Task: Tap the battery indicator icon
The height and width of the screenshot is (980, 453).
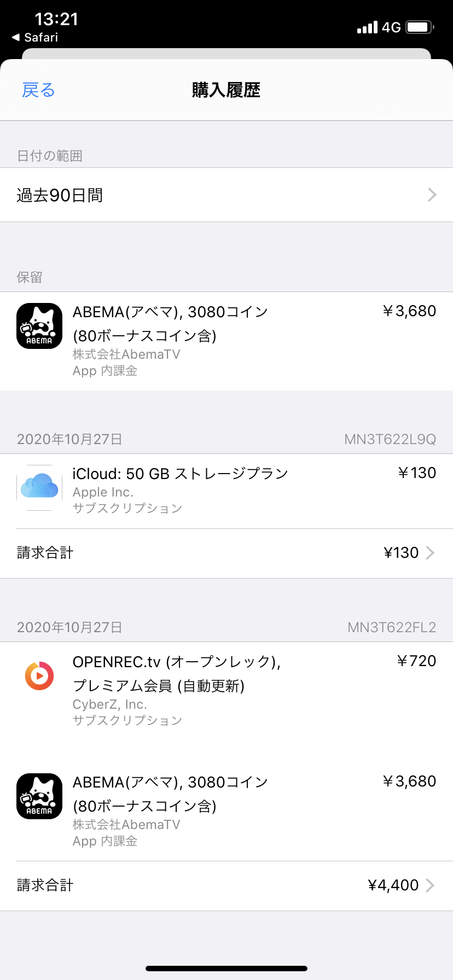Action: pos(420,27)
